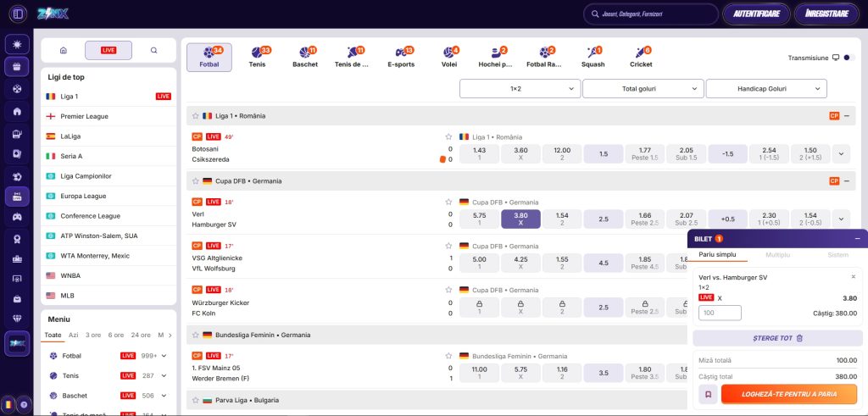Select Botosani win odds 1.43

pos(480,154)
